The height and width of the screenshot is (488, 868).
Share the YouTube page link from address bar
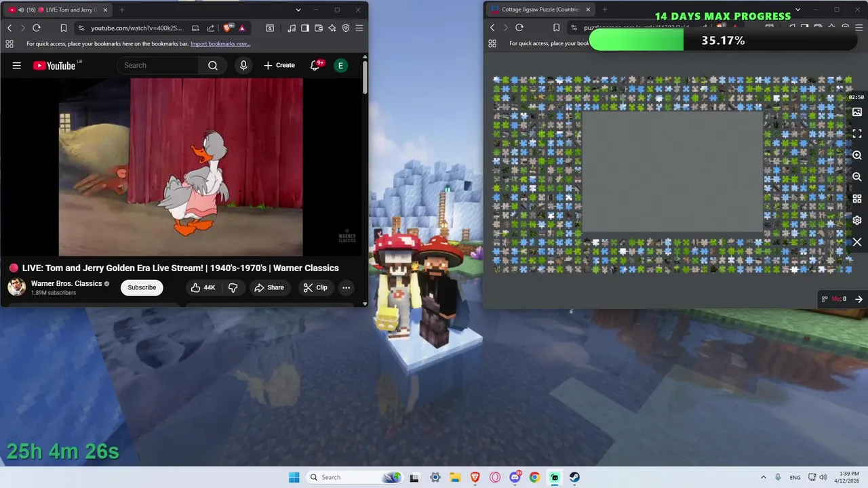[x=210, y=28]
